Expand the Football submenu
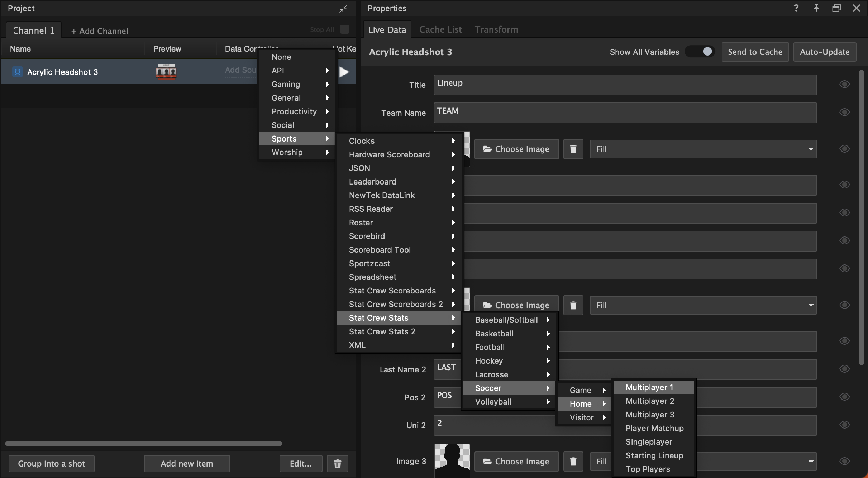 pyautogui.click(x=509, y=347)
